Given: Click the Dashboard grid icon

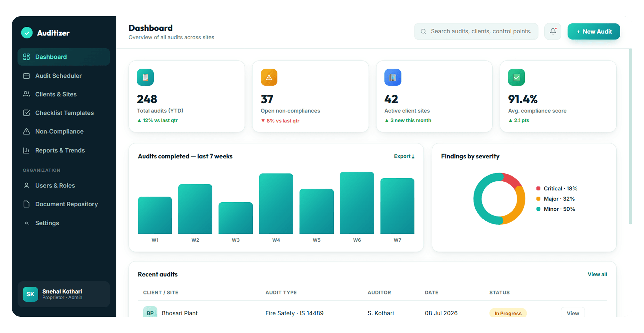Looking at the screenshot, I should [x=26, y=57].
